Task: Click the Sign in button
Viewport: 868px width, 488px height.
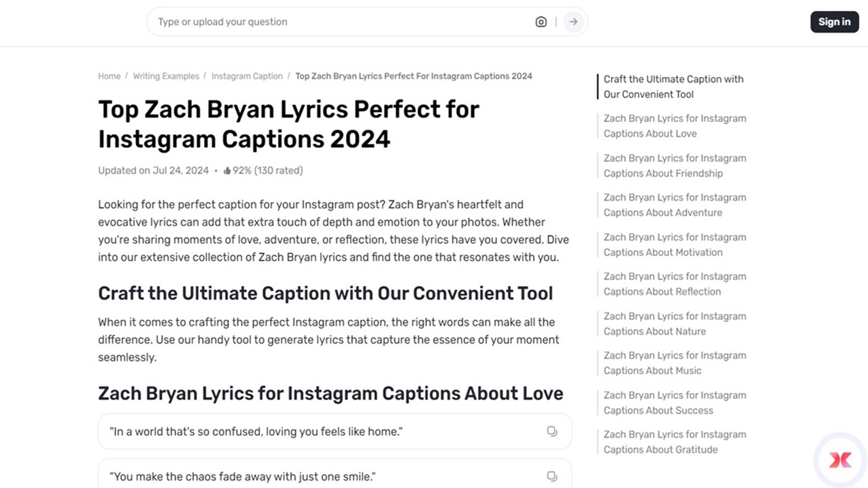Action: point(834,22)
